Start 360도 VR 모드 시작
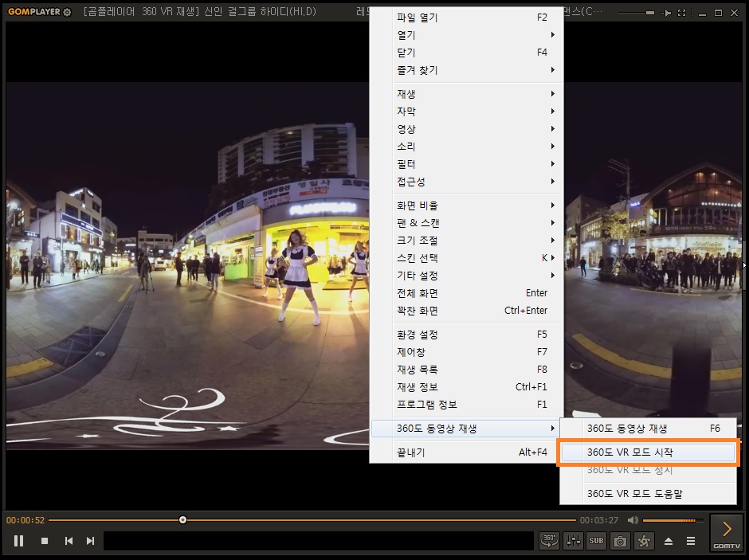The width and height of the screenshot is (749, 560). pos(649,452)
